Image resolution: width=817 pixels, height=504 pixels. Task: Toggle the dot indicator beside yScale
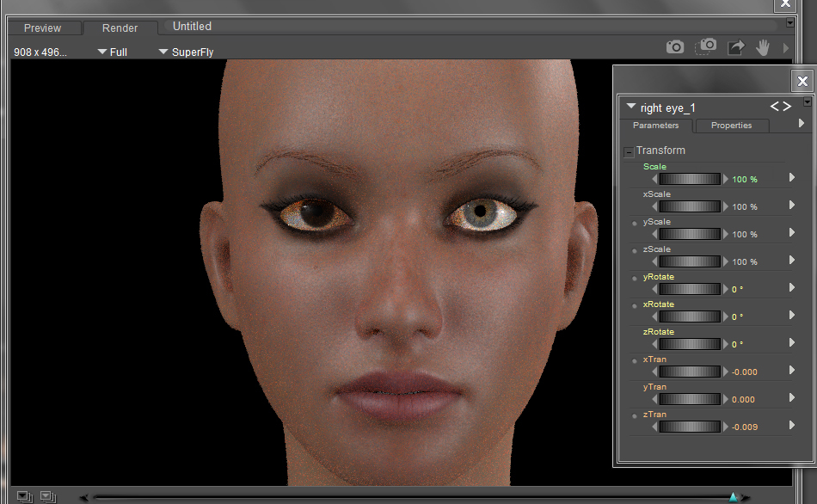coord(635,224)
